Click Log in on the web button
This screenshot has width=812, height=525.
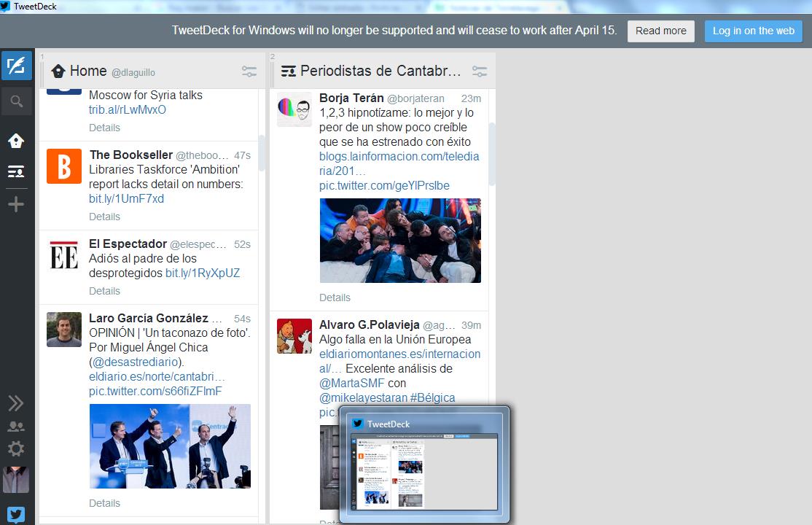click(754, 31)
